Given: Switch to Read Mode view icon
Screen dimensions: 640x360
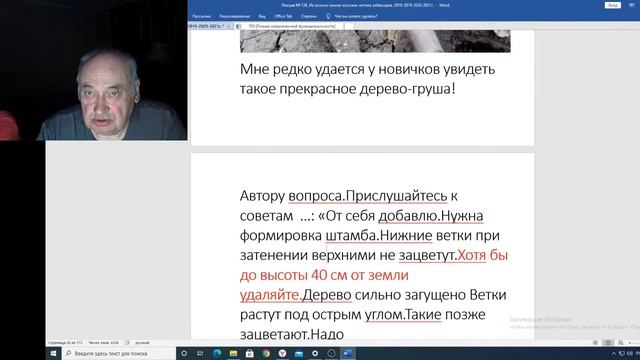Looking at the screenshot, I should coord(596,343).
